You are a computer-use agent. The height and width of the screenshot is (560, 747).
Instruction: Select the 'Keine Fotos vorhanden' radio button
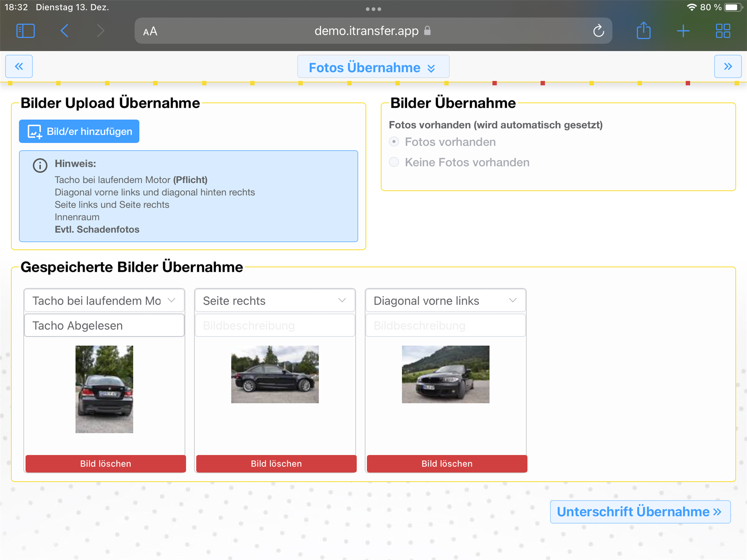tap(394, 162)
